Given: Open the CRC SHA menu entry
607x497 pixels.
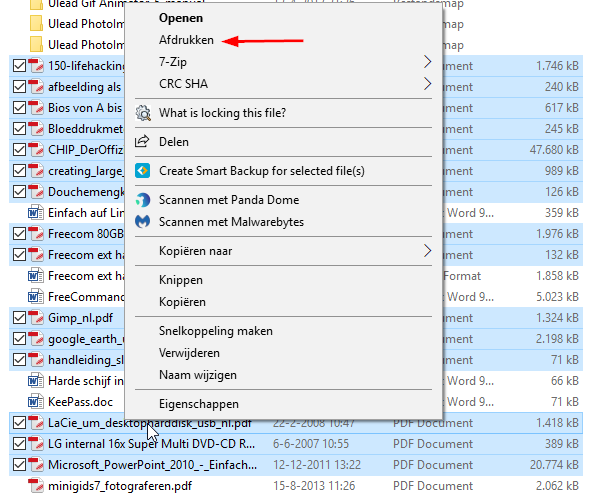Looking at the screenshot, I should pos(183,84).
